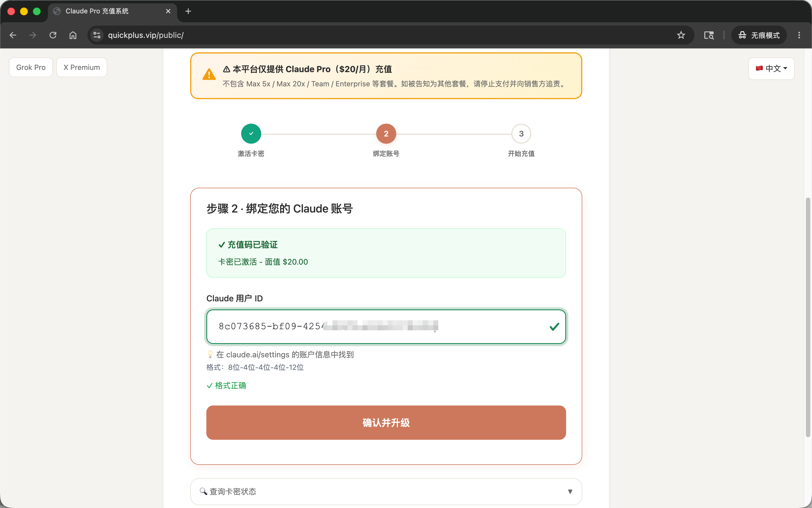
Task: Switch to X Premium recharge
Action: pyautogui.click(x=82, y=67)
